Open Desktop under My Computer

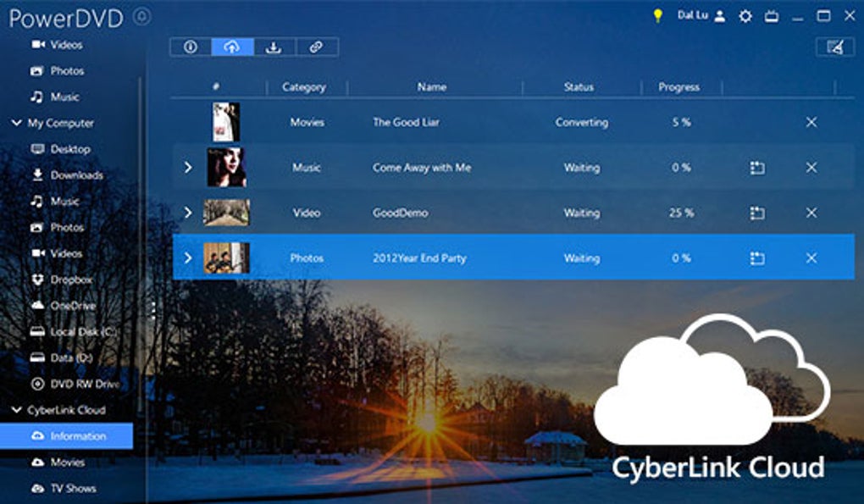point(61,149)
